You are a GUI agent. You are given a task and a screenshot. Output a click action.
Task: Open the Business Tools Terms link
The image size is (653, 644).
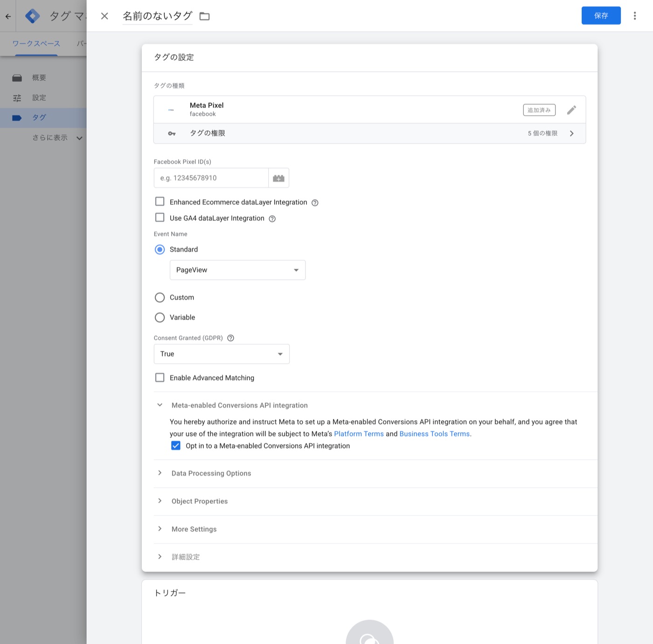(x=434, y=434)
